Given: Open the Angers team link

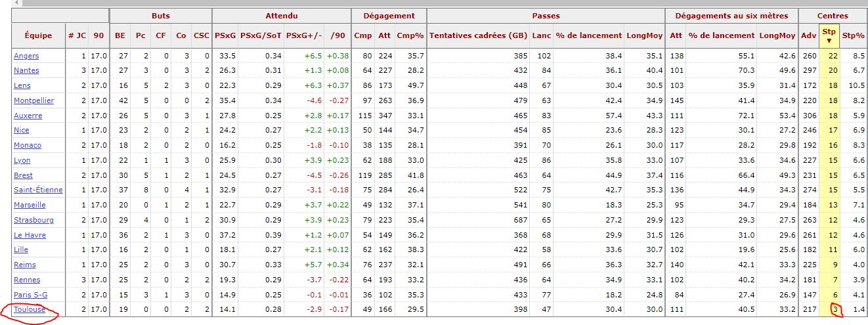Looking at the screenshot, I should point(26,56).
